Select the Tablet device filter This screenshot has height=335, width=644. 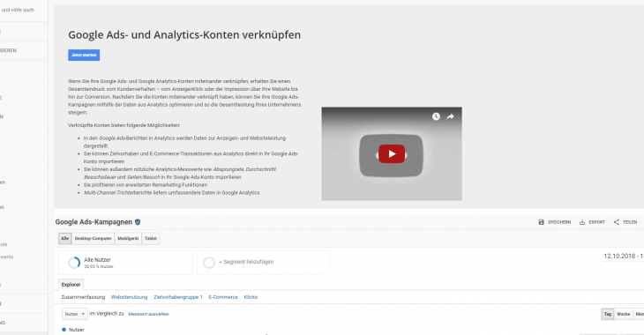pos(151,239)
